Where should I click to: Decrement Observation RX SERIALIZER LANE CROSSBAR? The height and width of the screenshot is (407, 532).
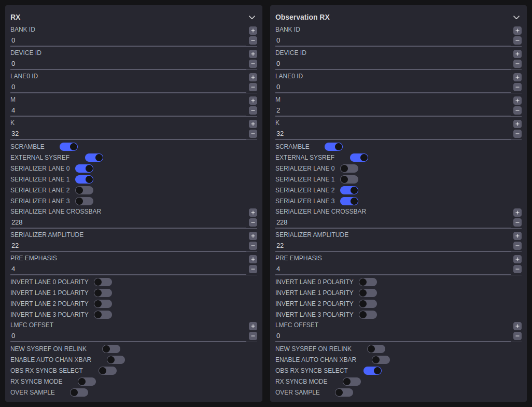tap(517, 222)
